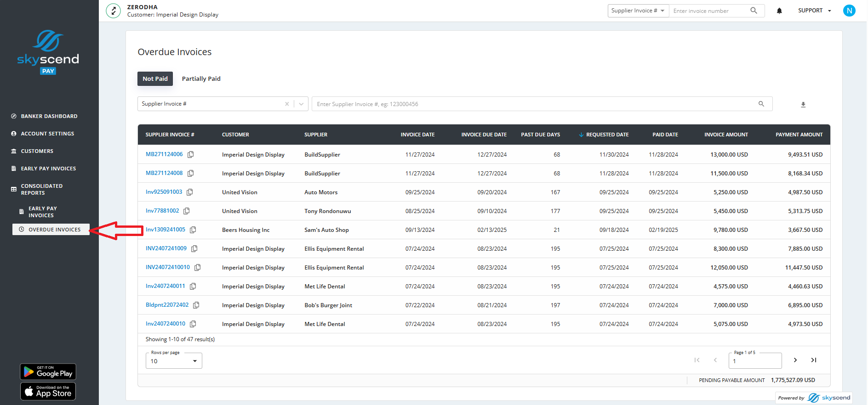The width and height of the screenshot is (868, 405).
Task: Clear the Supplier Invoice # filter selection
Action: [287, 104]
